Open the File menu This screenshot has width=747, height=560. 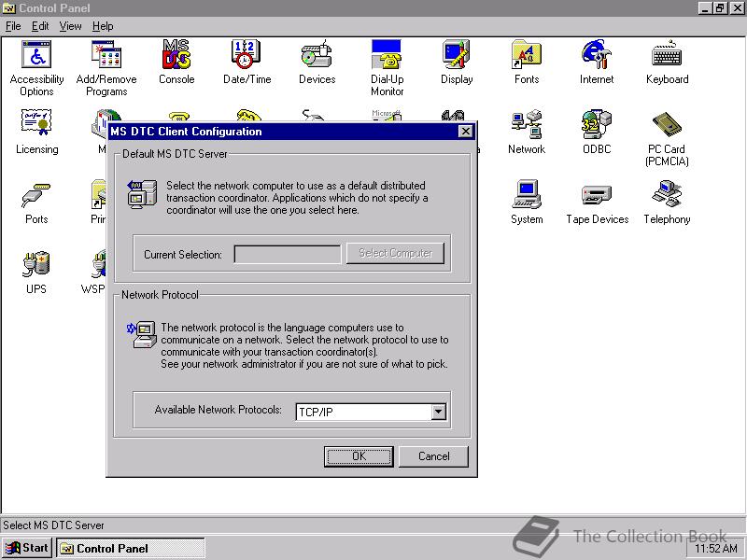13,26
